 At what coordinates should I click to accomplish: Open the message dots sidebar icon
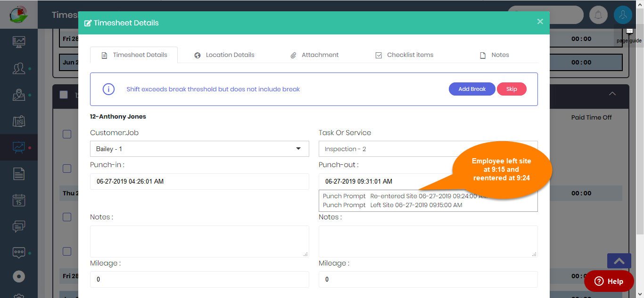coord(19,252)
